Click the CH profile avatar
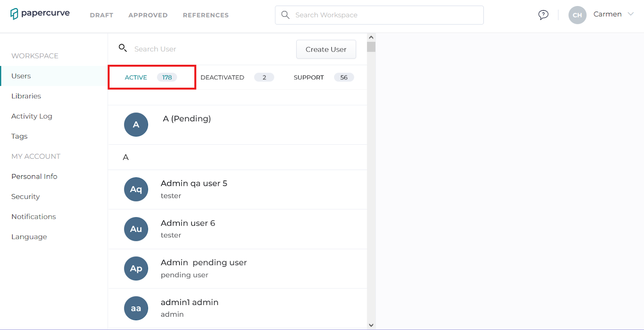This screenshot has height=330, width=644. (577, 15)
